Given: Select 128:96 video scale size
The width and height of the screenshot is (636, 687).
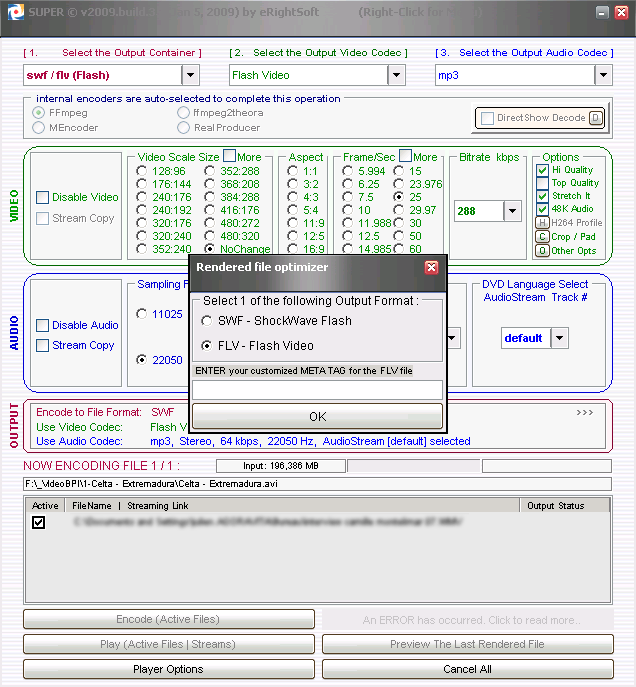Looking at the screenshot, I should (141, 171).
